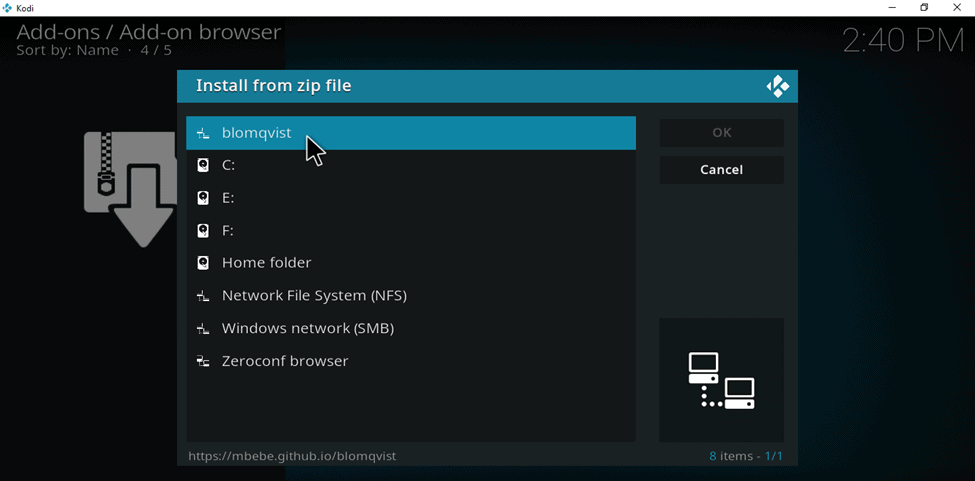Click the F: drive icon

point(203,231)
